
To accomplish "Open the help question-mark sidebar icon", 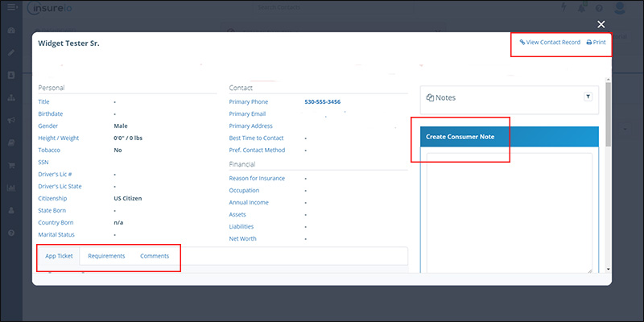I will coord(11,233).
